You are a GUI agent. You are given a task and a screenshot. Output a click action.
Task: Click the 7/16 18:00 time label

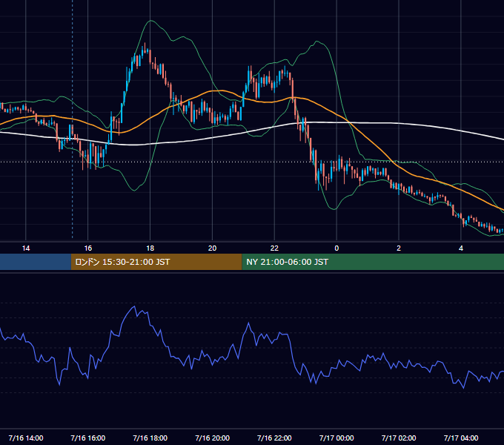click(150, 438)
